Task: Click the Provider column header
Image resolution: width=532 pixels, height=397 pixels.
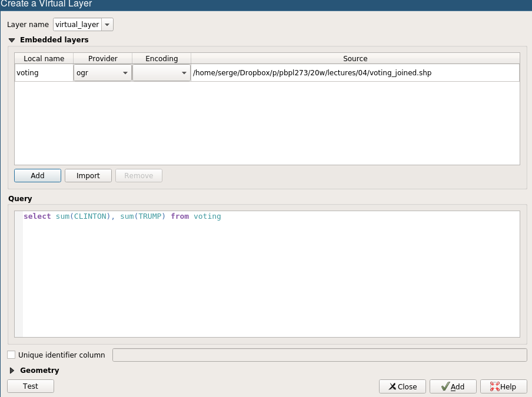Action: click(103, 59)
